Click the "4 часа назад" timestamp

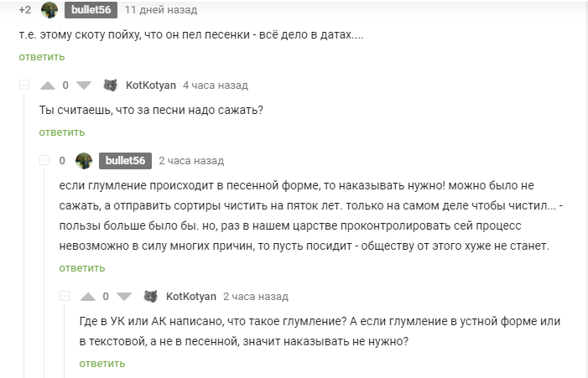[215, 85]
